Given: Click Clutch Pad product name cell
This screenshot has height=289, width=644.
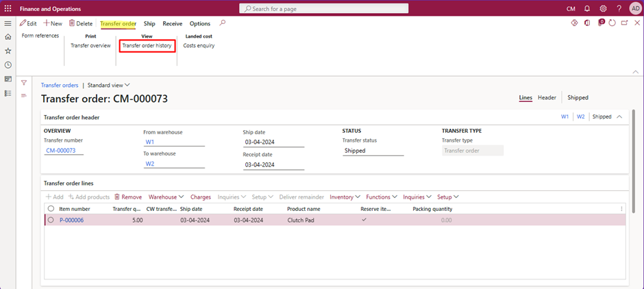Looking at the screenshot, I should 301,220.
